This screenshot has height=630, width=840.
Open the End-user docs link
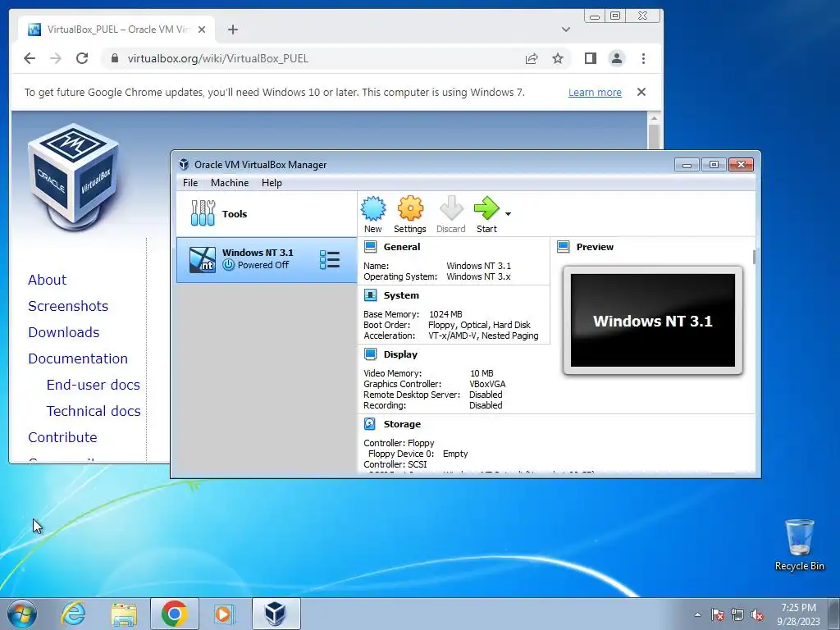point(94,385)
